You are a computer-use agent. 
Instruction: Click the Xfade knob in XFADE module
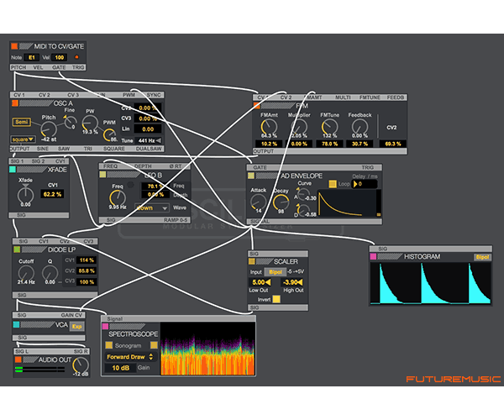(25, 194)
